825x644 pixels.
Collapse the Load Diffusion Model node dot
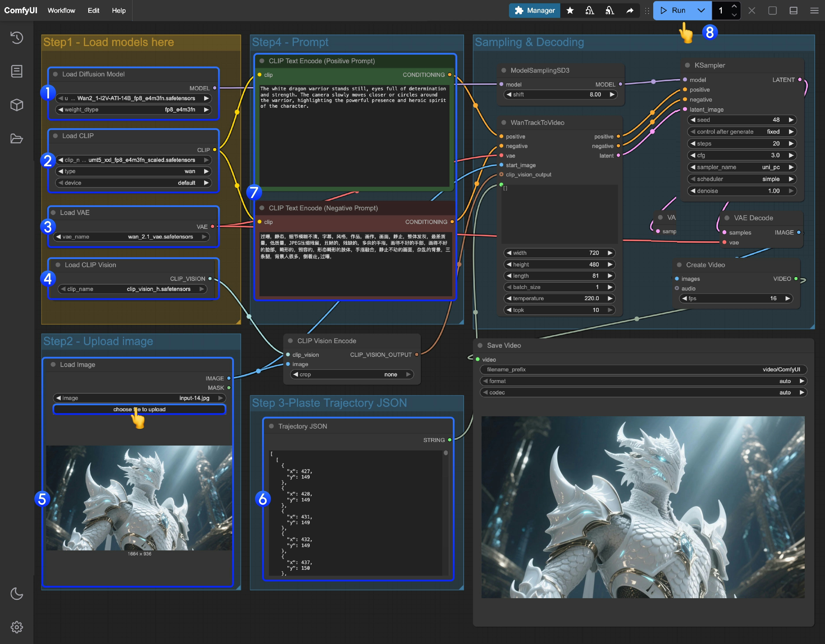click(55, 74)
